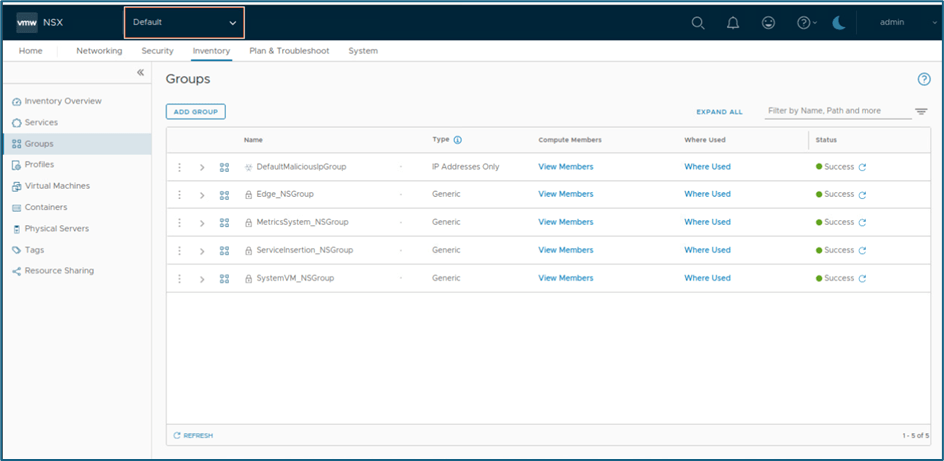Open the notifications bell icon
Viewport: 944px width, 461px height.
pos(733,23)
